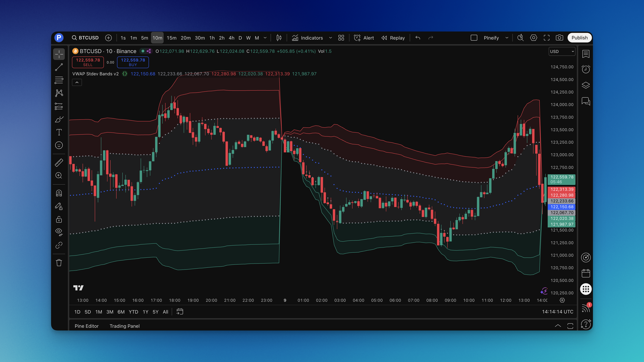Viewport: 644px width, 362px height.
Task: Click the trash icon to remove drawings
Action: pos(59,263)
